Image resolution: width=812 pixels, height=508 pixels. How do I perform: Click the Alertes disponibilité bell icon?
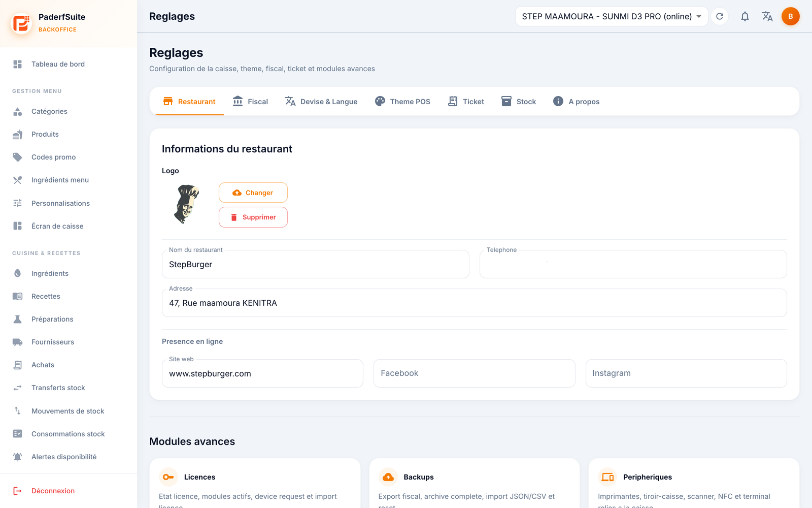17,457
